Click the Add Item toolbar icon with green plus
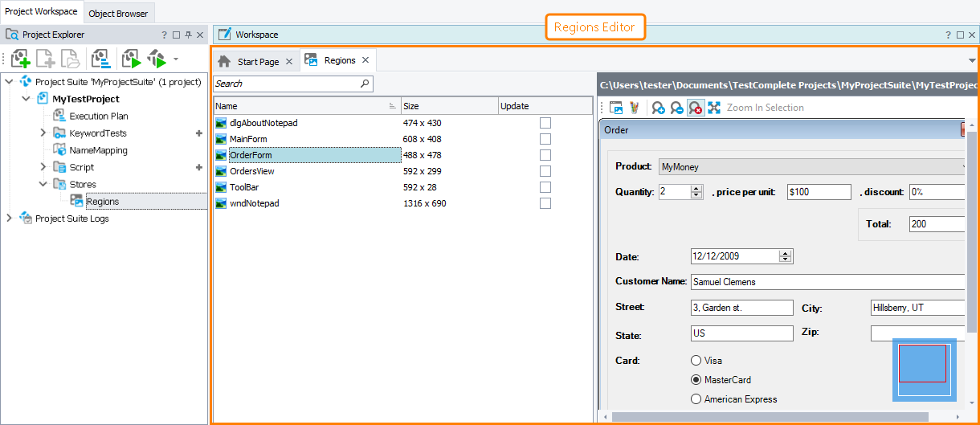The width and height of the screenshot is (980, 425). click(x=21, y=59)
